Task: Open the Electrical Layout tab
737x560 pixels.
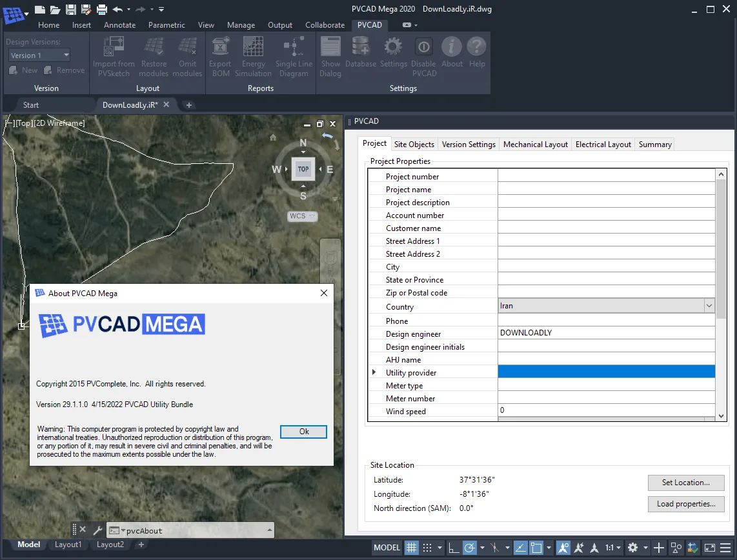Action: pos(603,145)
